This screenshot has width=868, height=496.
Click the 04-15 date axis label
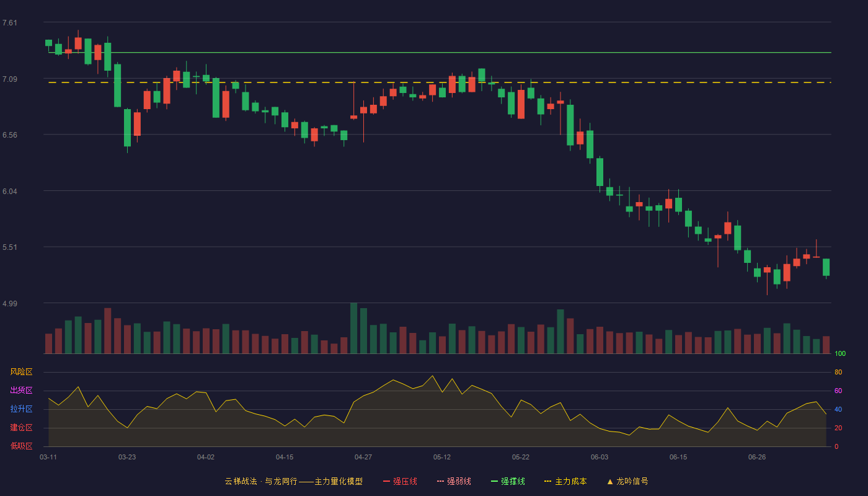285,457
